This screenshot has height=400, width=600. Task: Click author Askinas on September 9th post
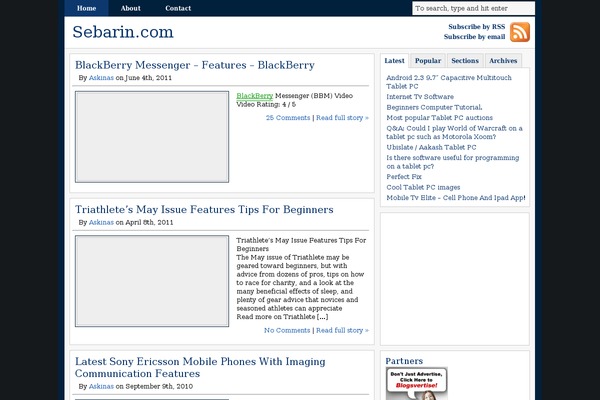coord(101,386)
